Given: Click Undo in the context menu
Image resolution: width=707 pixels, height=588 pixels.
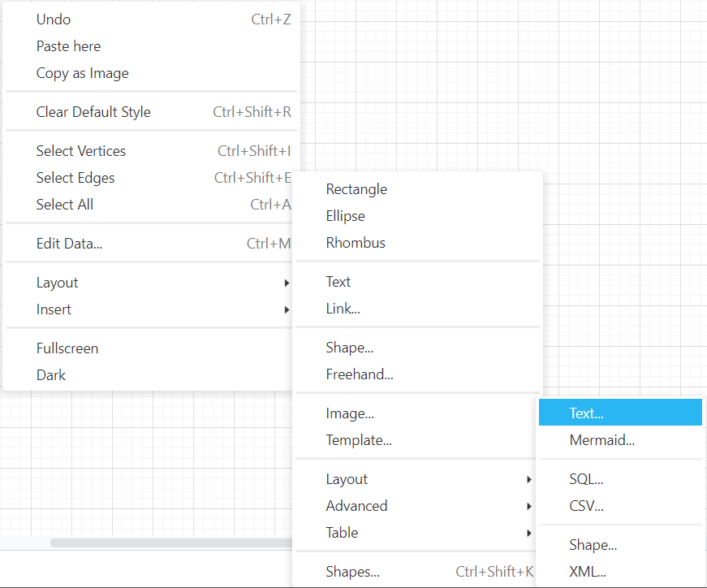Looking at the screenshot, I should (x=52, y=19).
